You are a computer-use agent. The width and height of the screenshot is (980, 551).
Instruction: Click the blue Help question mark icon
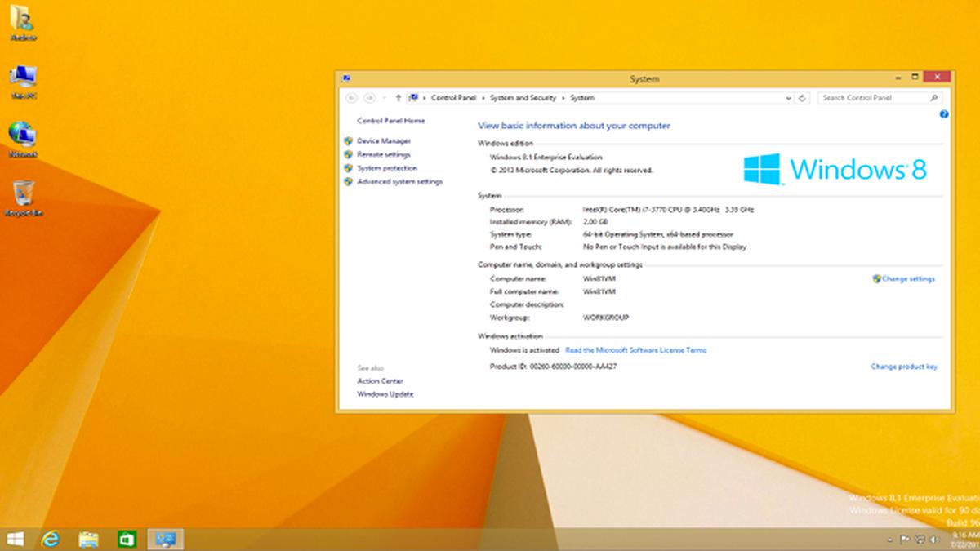point(944,115)
